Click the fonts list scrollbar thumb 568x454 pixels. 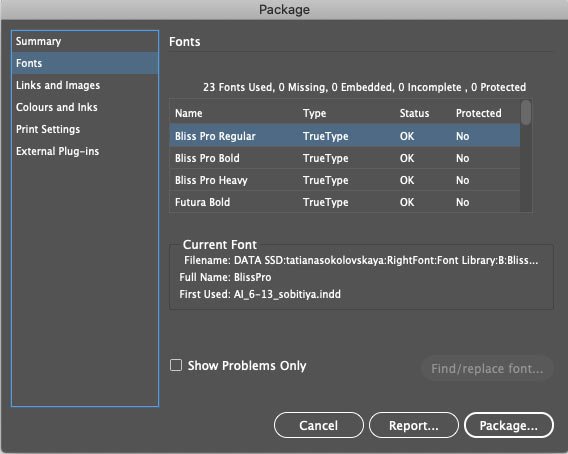[526, 113]
